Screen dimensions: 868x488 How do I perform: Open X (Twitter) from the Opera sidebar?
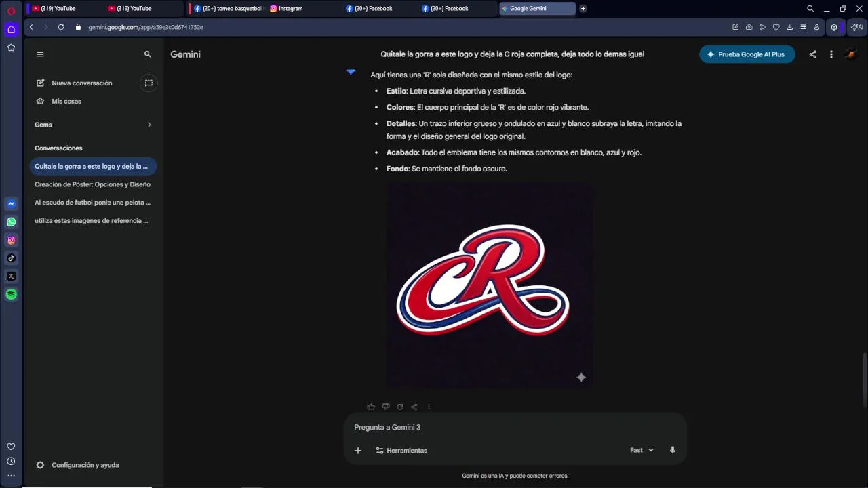[x=11, y=277]
